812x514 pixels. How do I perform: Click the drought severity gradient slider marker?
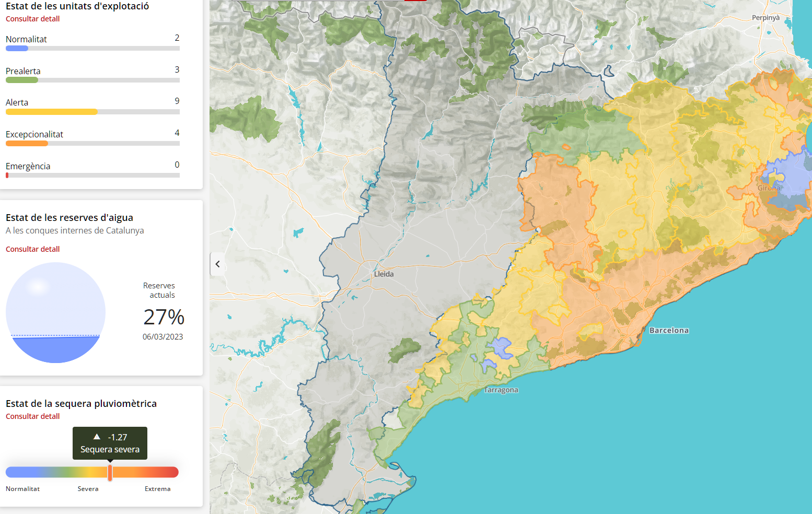click(x=110, y=472)
